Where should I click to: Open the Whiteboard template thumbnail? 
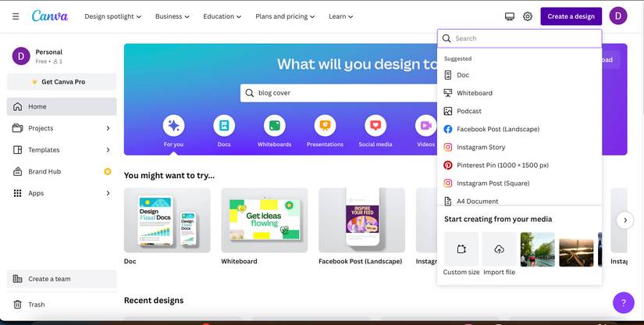[x=265, y=220]
